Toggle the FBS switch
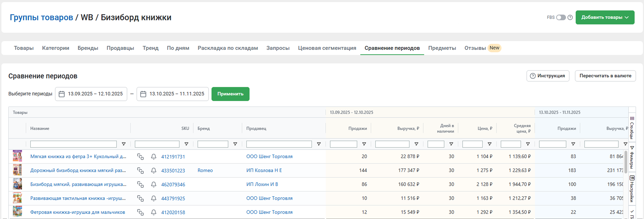 tap(561, 17)
